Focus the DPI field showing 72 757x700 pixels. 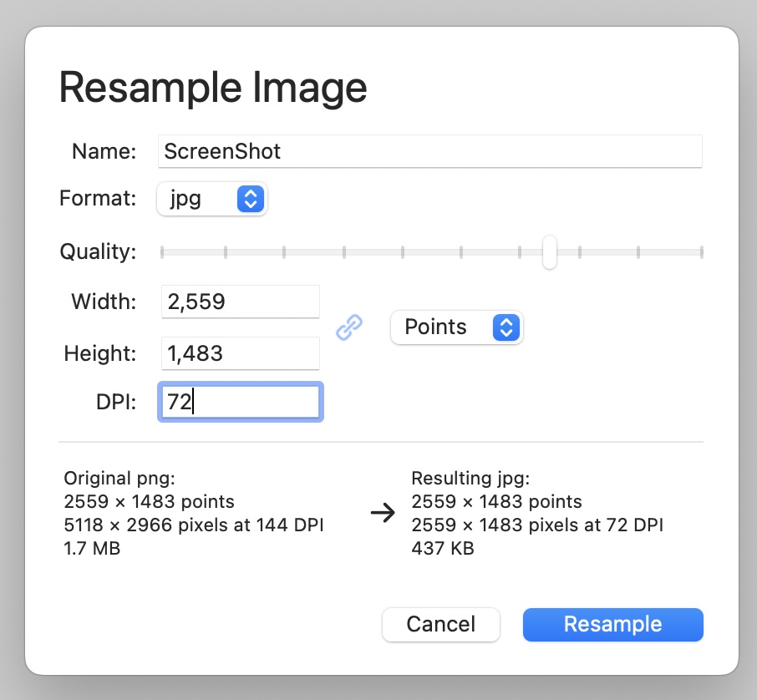(240, 401)
